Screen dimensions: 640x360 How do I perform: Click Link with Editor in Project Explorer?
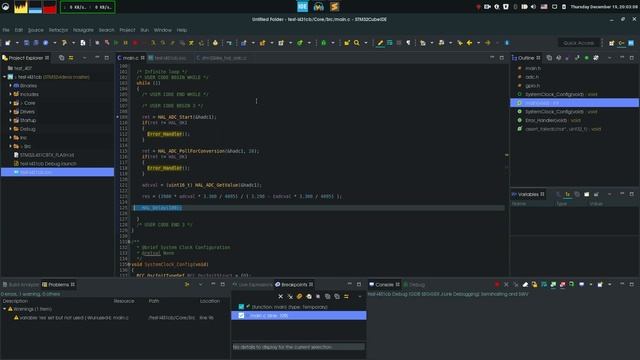click(71, 58)
